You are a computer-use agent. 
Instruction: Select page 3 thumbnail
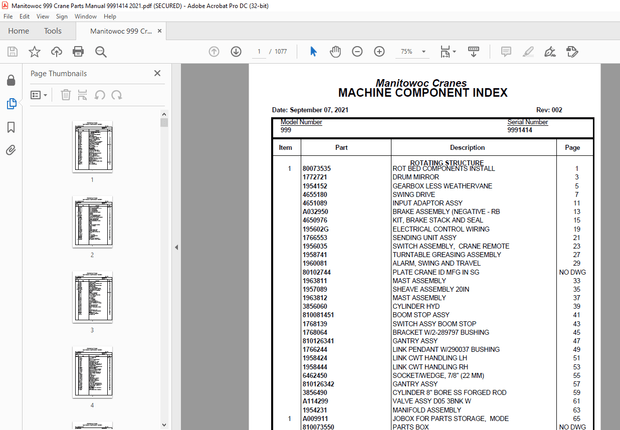(93, 297)
